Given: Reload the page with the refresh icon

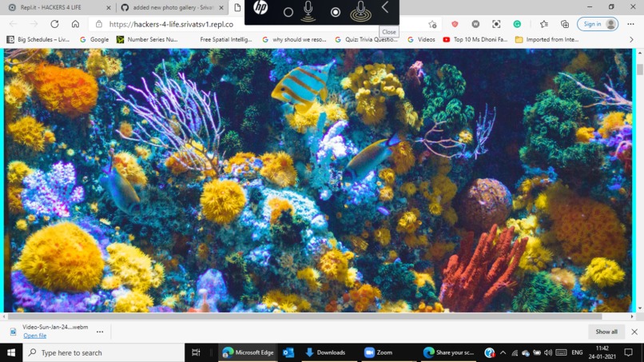Looking at the screenshot, I should point(54,24).
